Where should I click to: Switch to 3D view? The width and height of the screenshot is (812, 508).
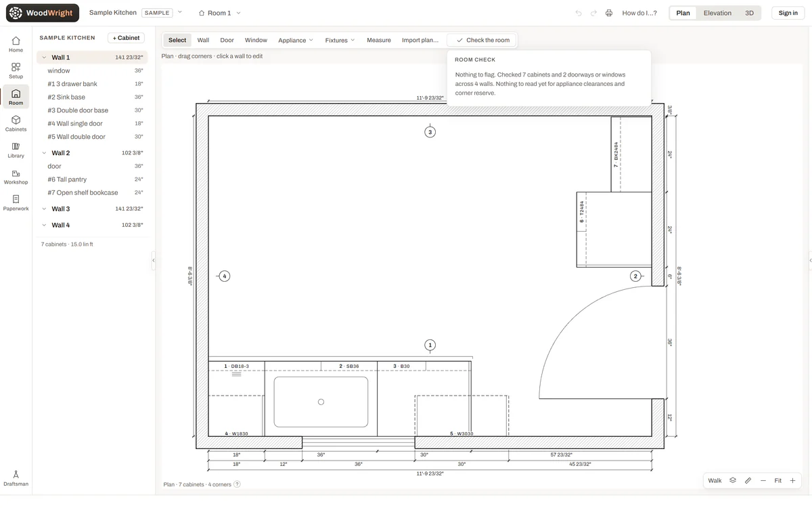pyautogui.click(x=749, y=13)
